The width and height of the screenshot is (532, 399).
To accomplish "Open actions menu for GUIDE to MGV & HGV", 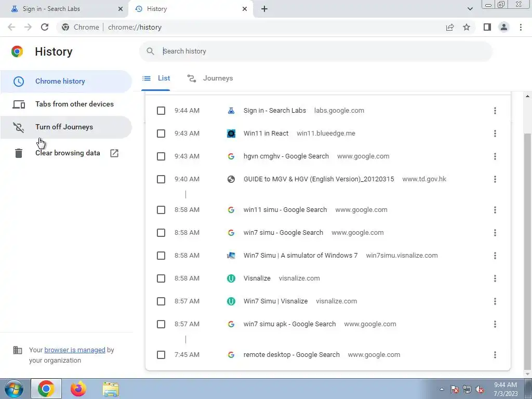I will [x=495, y=179].
